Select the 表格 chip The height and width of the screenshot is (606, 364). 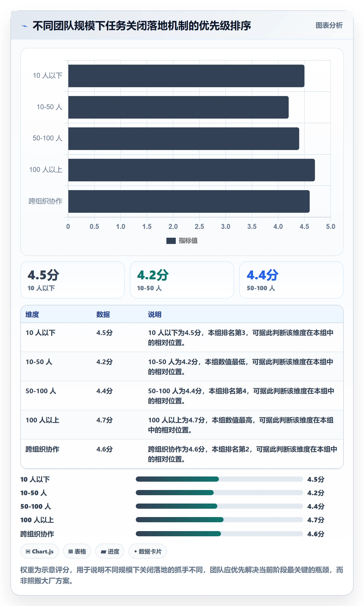pos(77,551)
